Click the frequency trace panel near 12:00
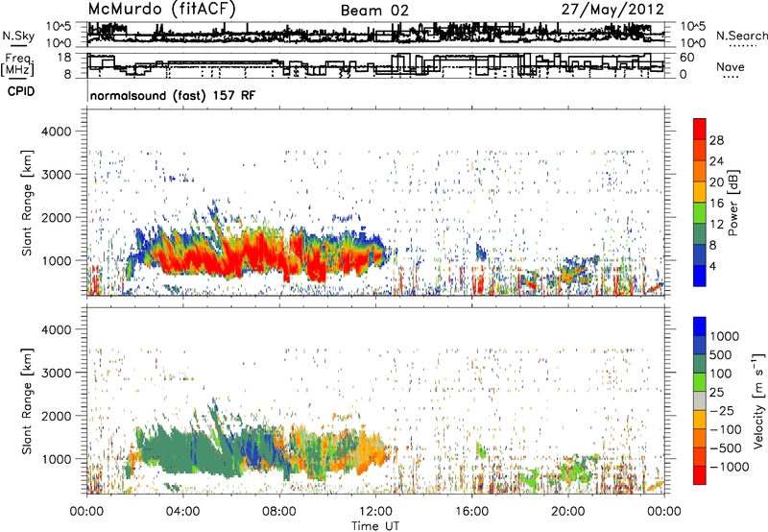Screen dimensions: 768x532 tap(375, 65)
